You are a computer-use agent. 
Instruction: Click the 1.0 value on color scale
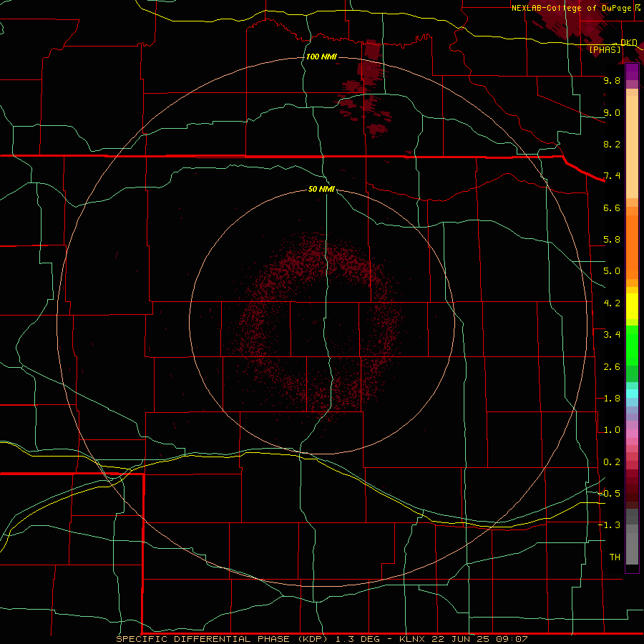[612, 430]
